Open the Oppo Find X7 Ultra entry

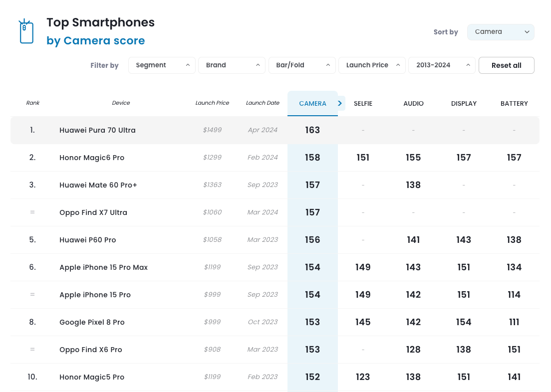click(x=93, y=212)
